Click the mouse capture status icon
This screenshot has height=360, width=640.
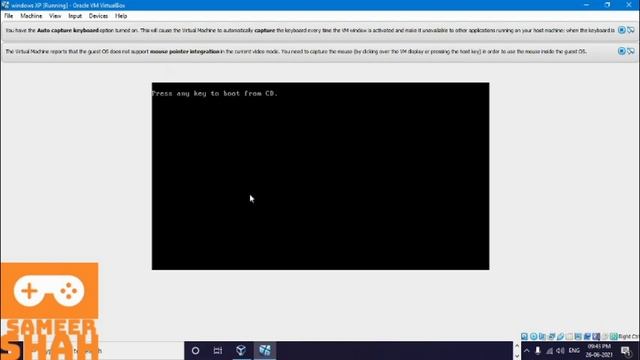point(605,336)
